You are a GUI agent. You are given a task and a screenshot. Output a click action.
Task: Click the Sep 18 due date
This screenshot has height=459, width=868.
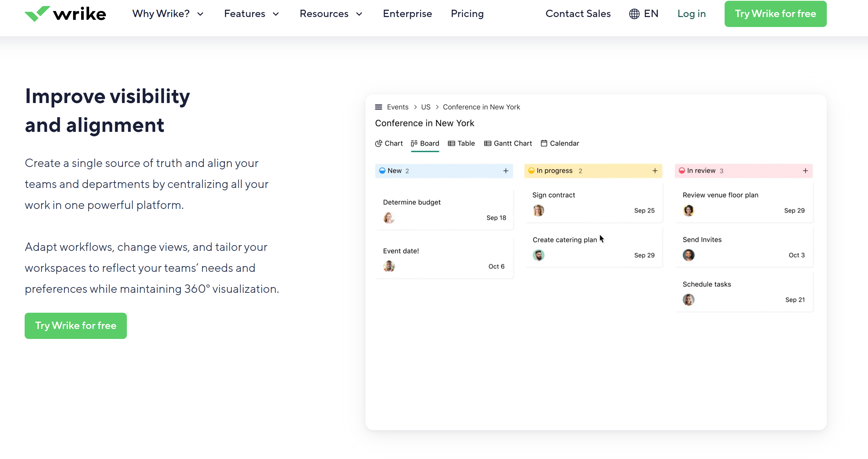[x=496, y=218]
